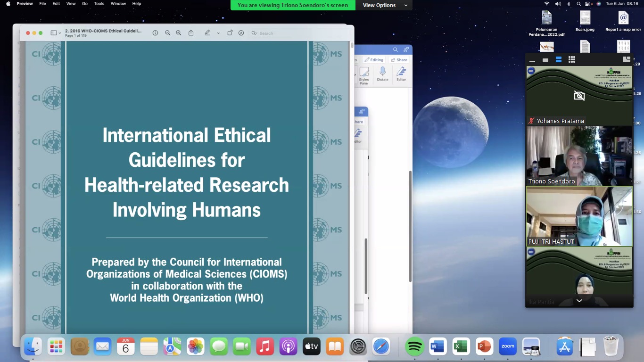Screen dimensions: 644x362
Task: Open the Share icon in Preview toolbar
Action: (x=191, y=33)
